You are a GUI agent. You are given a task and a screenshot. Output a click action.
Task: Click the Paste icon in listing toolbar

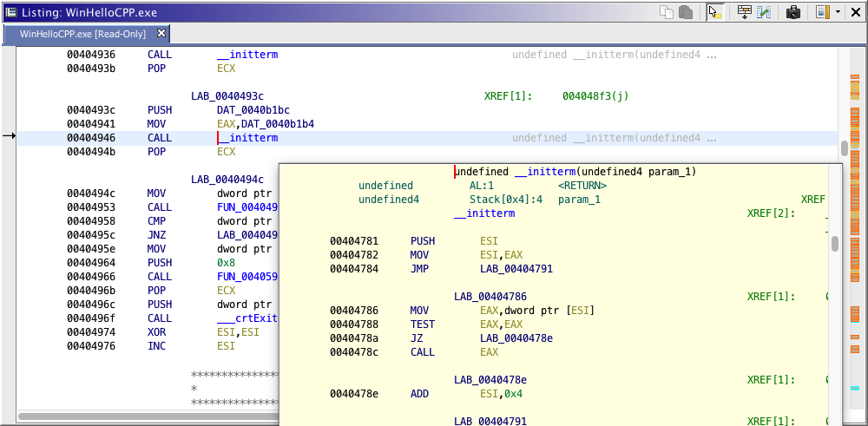(685, 12)
